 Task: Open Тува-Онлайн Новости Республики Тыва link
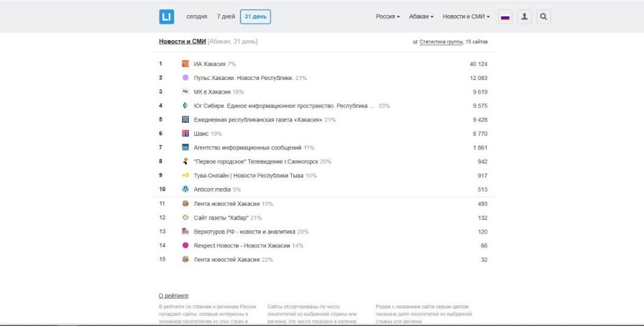click(x=248, y=176)
